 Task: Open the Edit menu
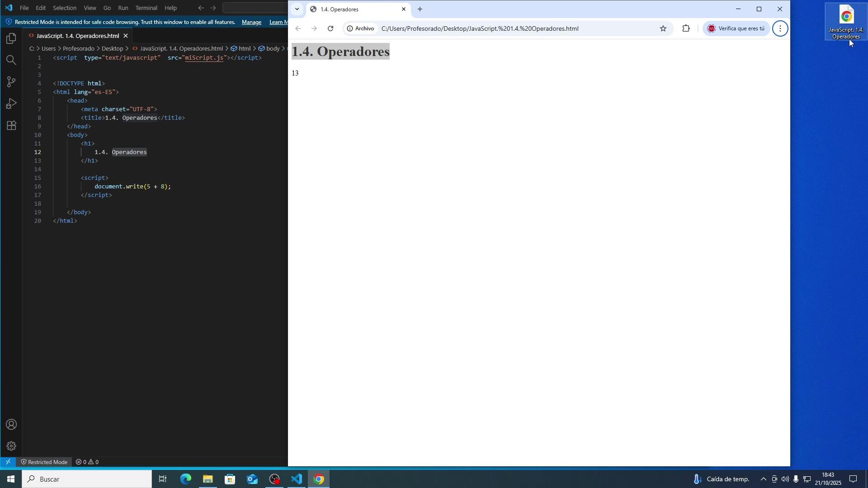pos(41,8)
